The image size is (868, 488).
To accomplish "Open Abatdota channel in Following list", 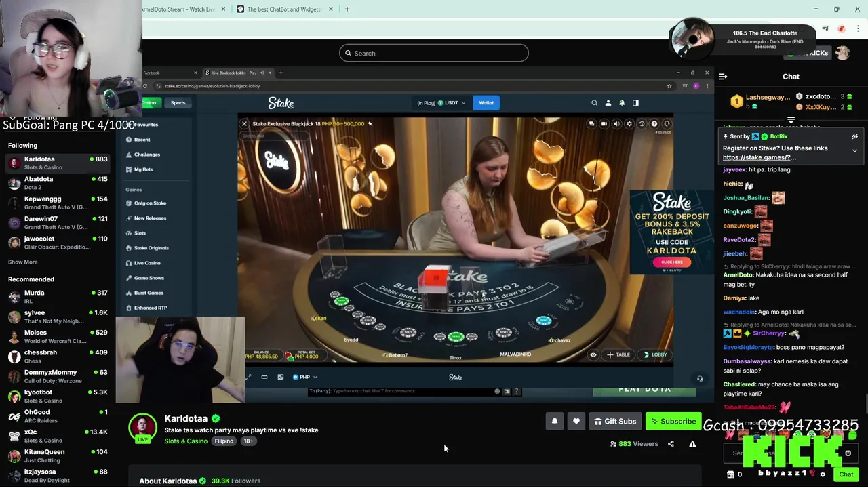I will click(x=58, y=183).
